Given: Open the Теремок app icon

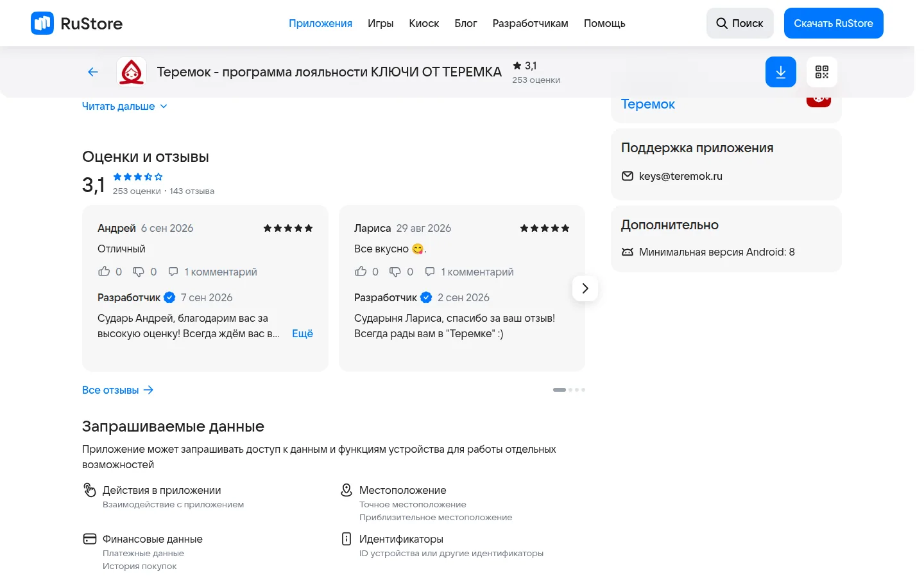Looking at the screenshot, I should pyautogui.click(x=132, y=72).
